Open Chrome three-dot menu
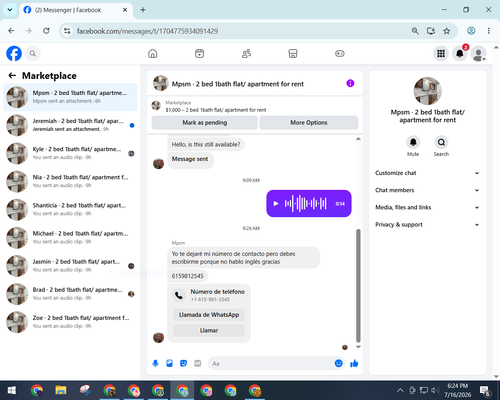 pos(489,31)
